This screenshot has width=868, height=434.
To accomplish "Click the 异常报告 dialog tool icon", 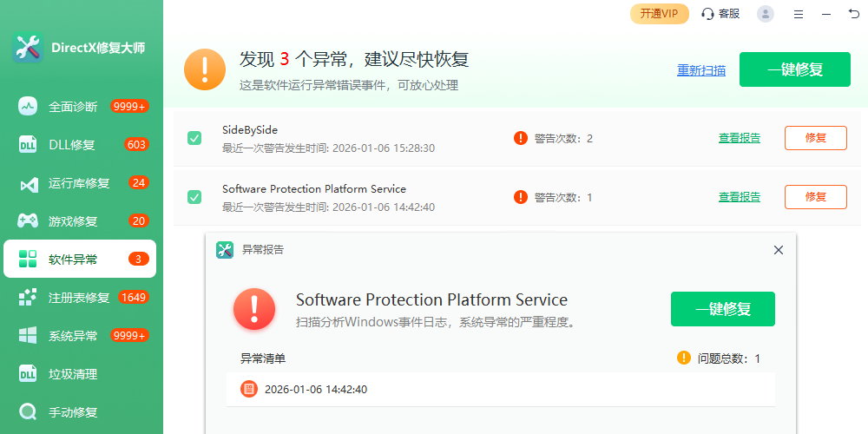I will pyautogui.click(x=225, y=250).
